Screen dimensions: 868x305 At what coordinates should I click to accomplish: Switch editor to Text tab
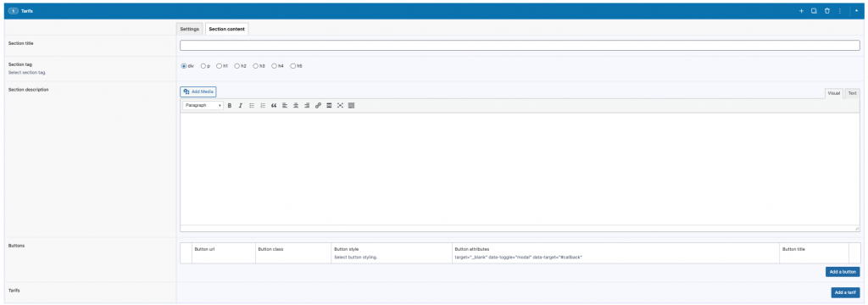point(853,93)
